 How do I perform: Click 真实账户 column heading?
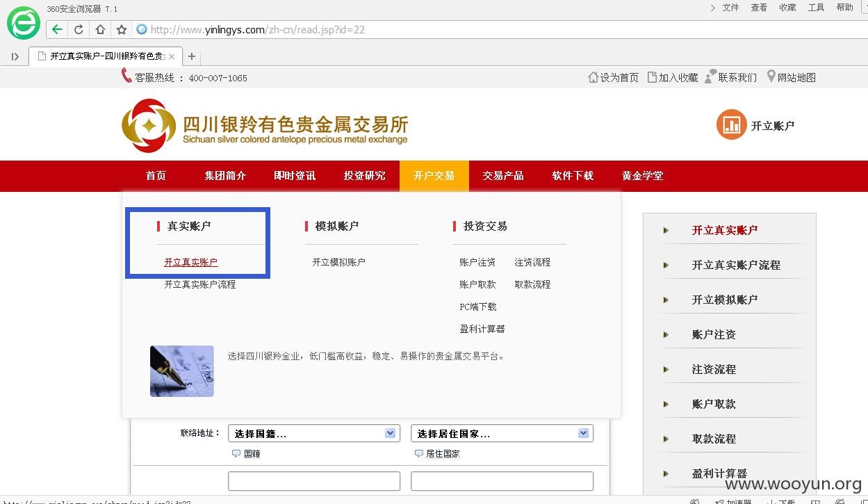click(x=189, y=226)
